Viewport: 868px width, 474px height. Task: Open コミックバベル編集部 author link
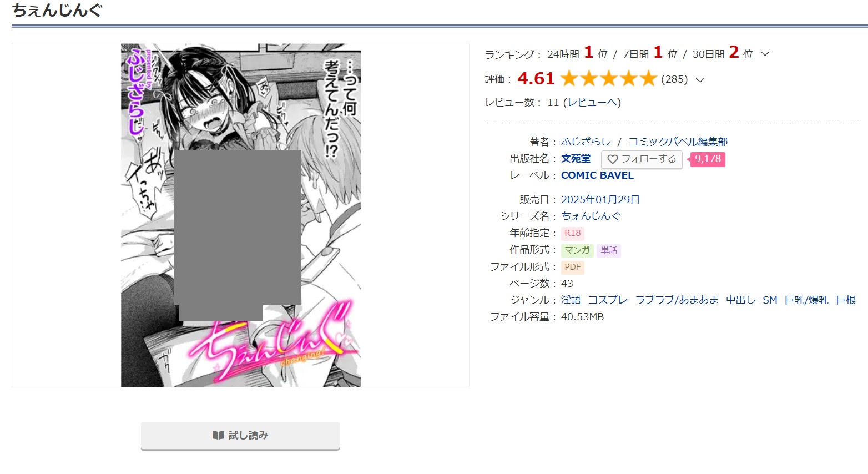(x=678, y=142)
